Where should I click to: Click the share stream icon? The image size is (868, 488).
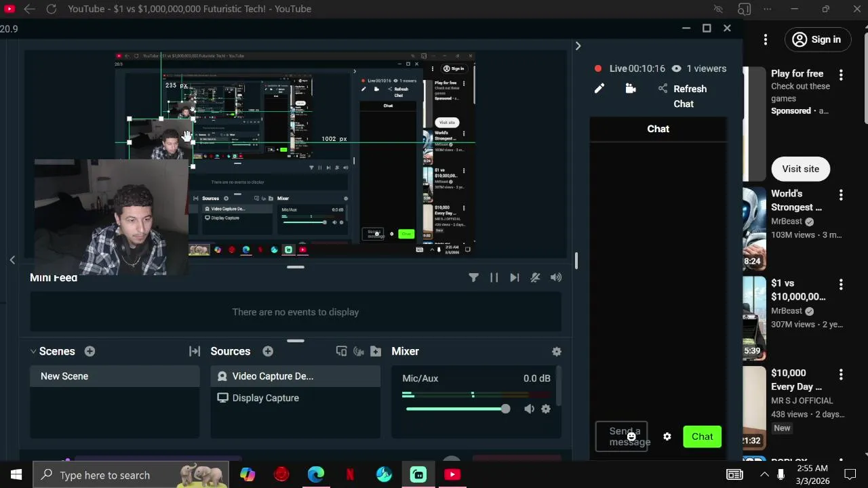point(663,89)
